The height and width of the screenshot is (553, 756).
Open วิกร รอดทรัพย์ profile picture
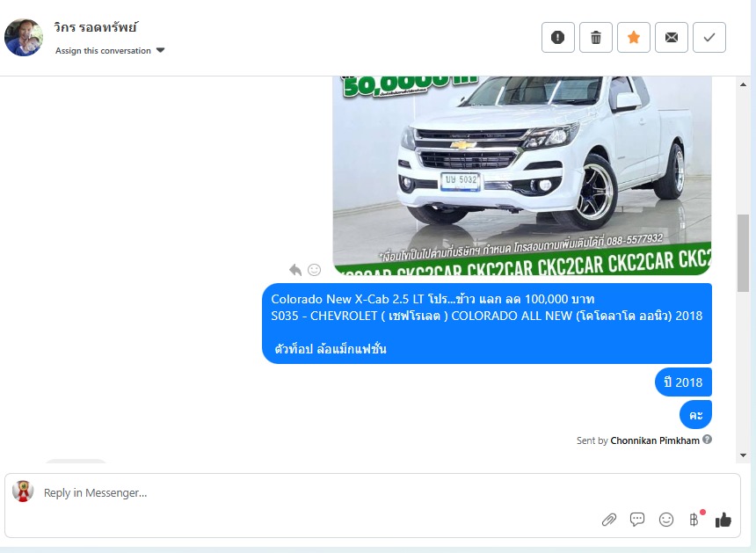coord(24,37)
